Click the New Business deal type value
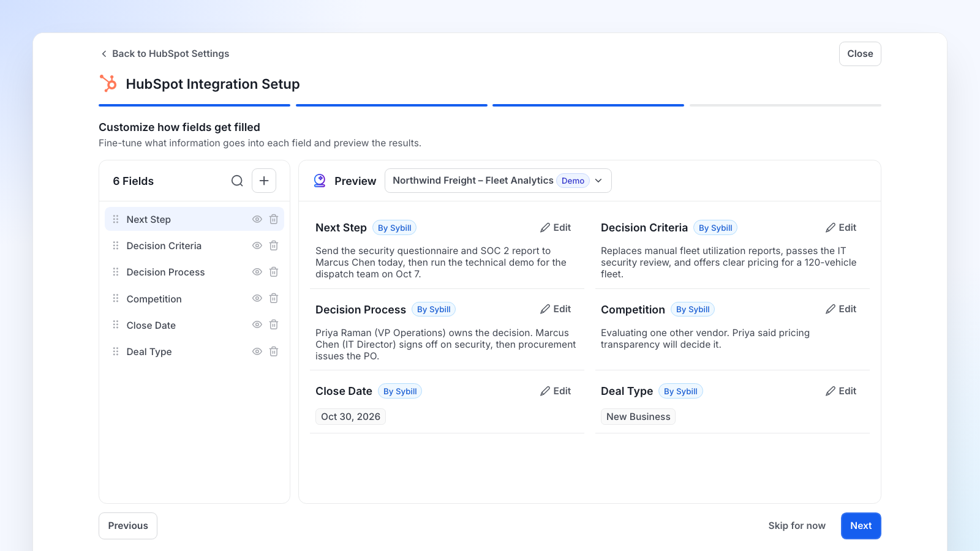Image resolution: width=980 pixels, height=551 pixels. pyautogui.click(x=638, y=417)
